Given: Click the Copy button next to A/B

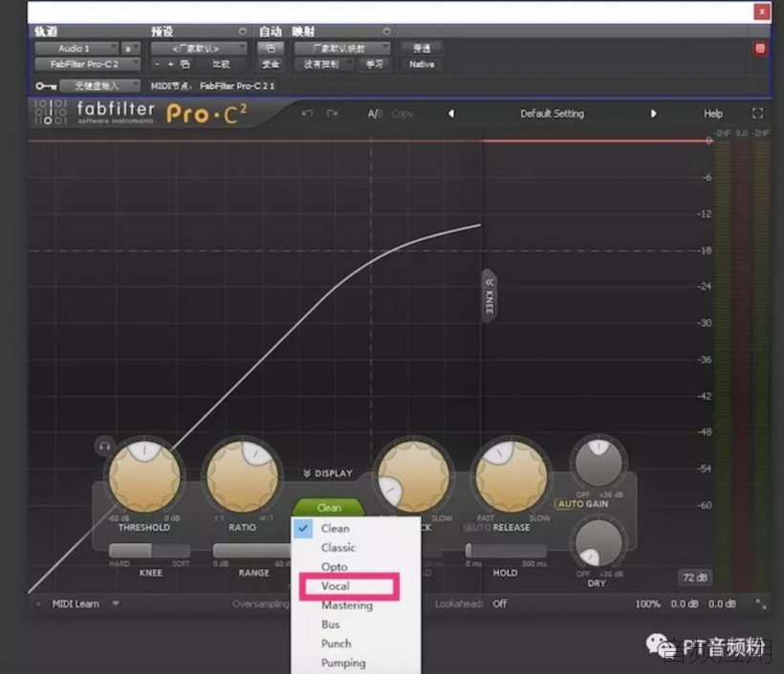Looking at the screenshot, I should tap(403, 114).
